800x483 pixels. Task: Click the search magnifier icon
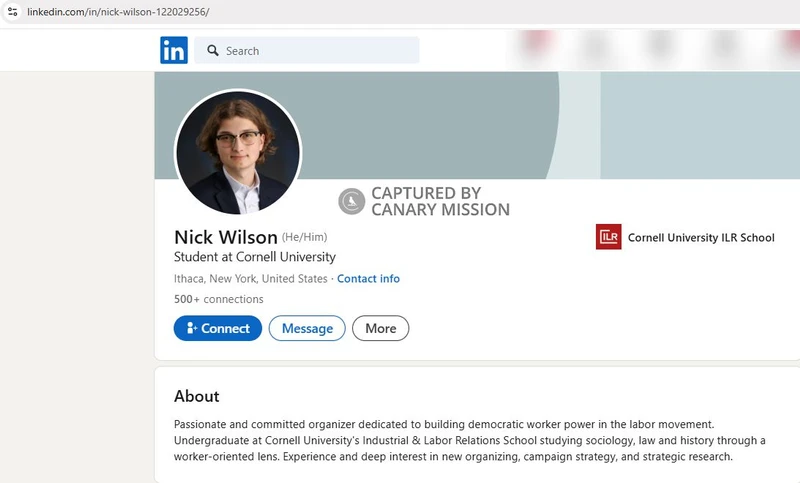point(213,50)
